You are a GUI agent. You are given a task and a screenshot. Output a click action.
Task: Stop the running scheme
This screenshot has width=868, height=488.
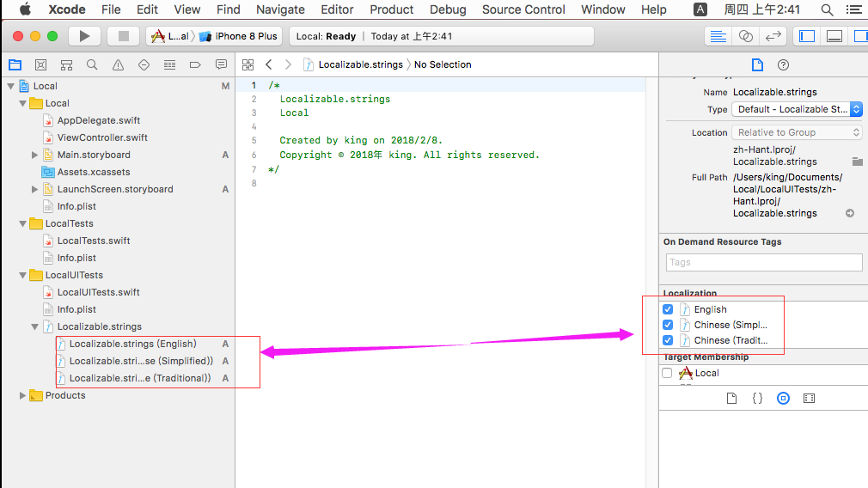124,36
